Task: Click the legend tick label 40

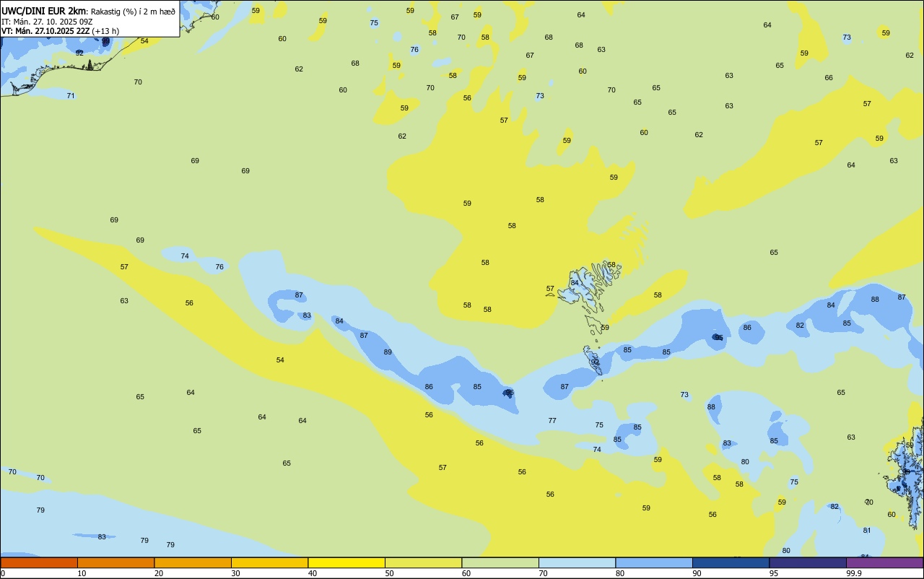Action: pos(312,573)
